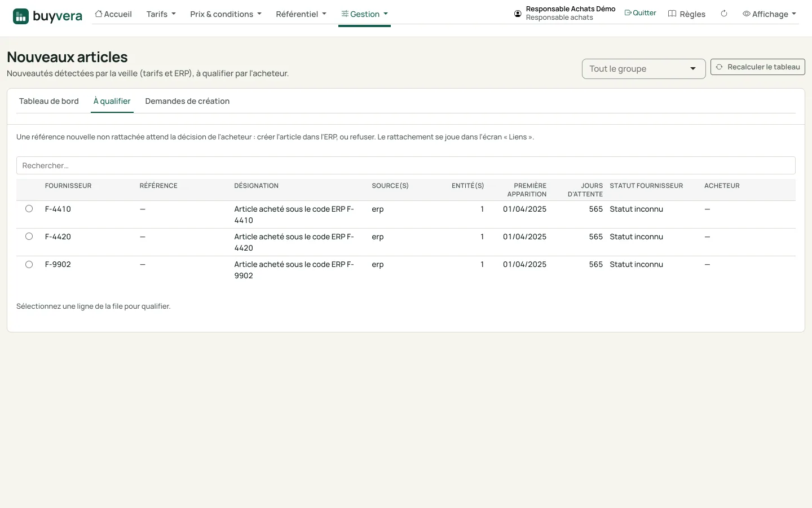Click the Acheteur column header
Screen dimensions: 812x508
tap(722, 186)
